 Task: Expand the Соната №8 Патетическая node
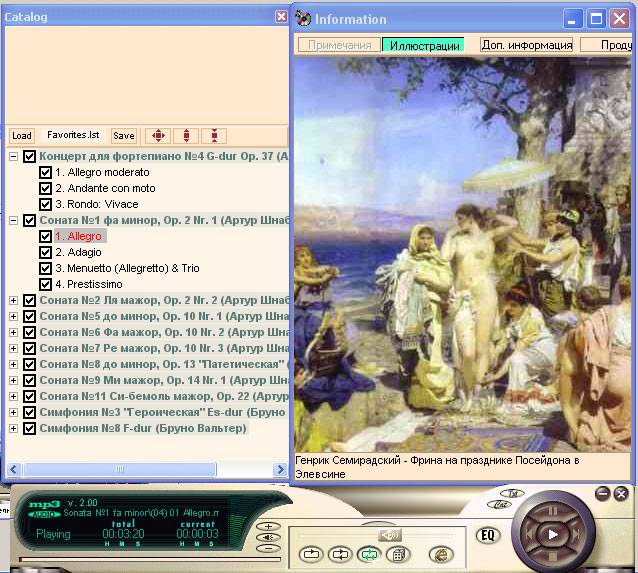(x=13, y=364)
